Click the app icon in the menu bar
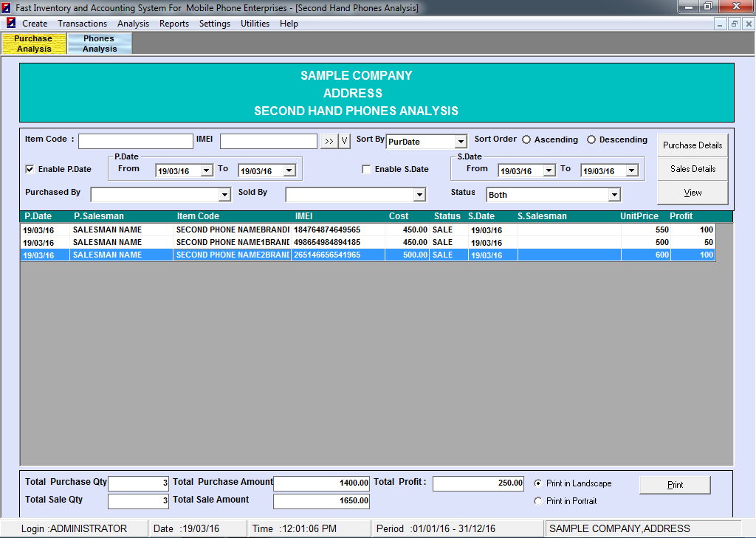756x538 pixels. tap(11, 24)
